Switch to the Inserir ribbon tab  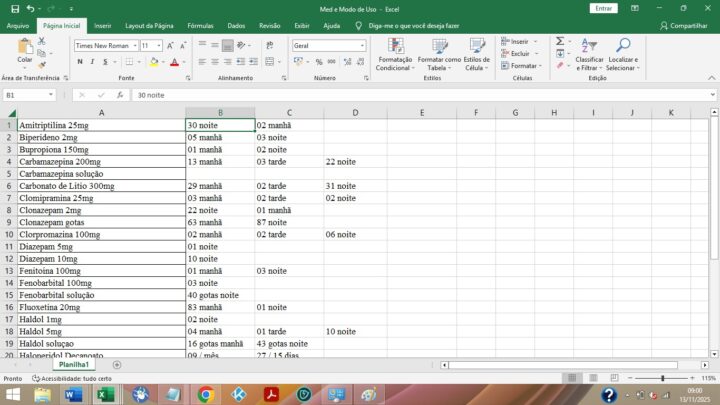pos(102,25)
